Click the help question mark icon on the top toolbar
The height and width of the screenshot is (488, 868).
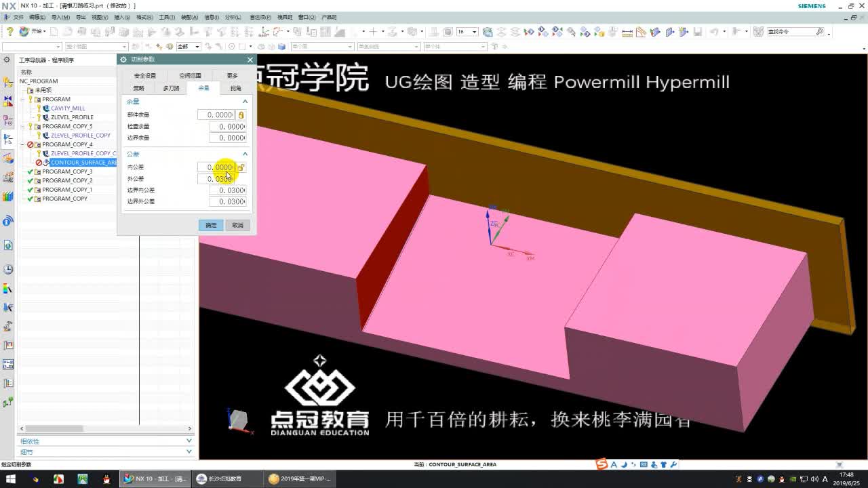(10, 31)
